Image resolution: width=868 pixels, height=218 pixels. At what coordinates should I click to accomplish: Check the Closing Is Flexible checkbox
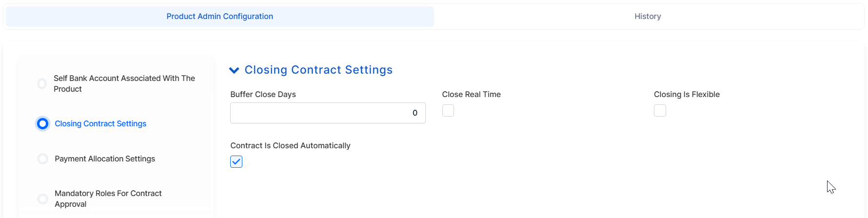(660, 111)
